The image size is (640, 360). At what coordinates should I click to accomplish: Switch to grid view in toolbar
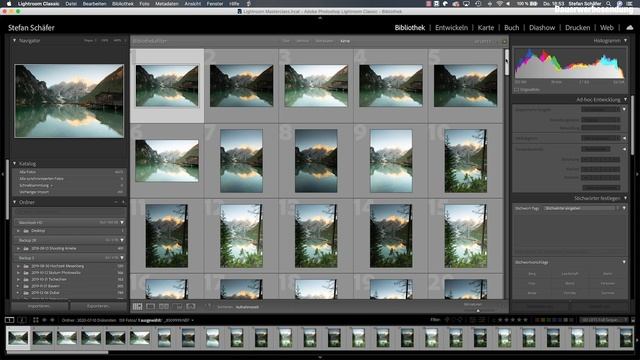pos(138,307)
